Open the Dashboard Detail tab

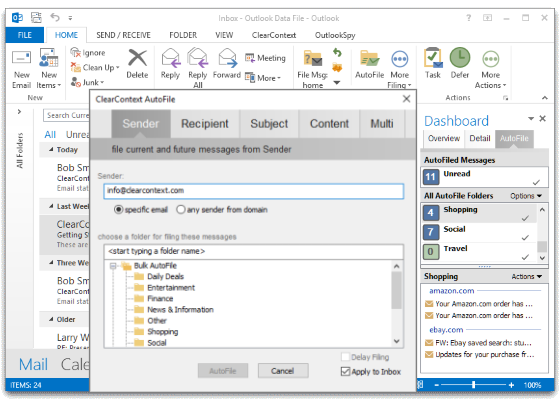pyautogui.click(x=480, y=138)
